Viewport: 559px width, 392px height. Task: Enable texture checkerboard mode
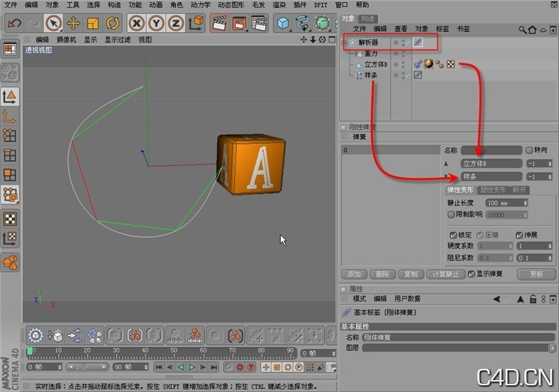point(10,219)
